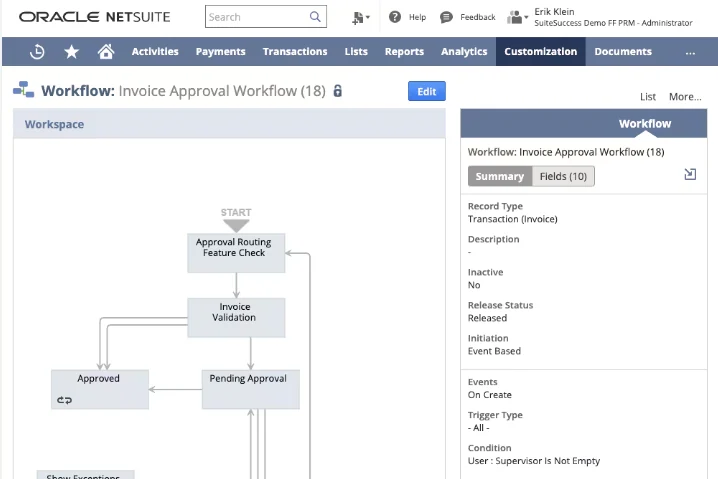Open the Create New document icon
This screenshot has height=479, width=718.
point(360,18)
